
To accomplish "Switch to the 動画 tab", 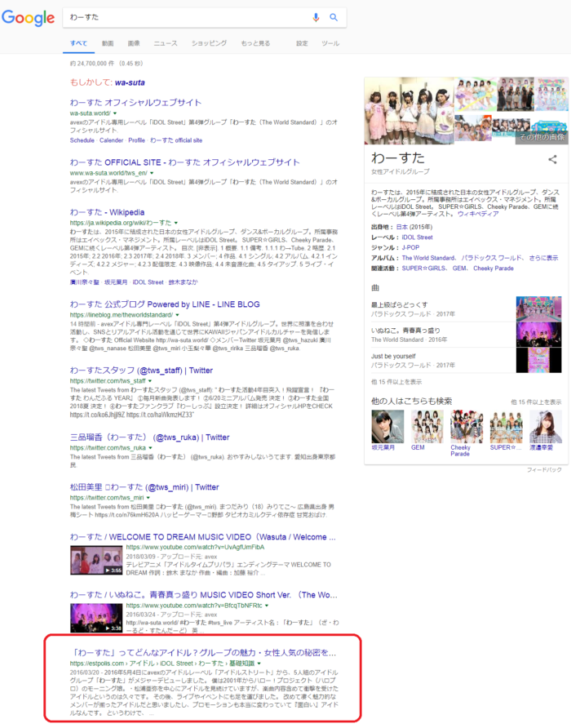I will (x=108, y=43).
